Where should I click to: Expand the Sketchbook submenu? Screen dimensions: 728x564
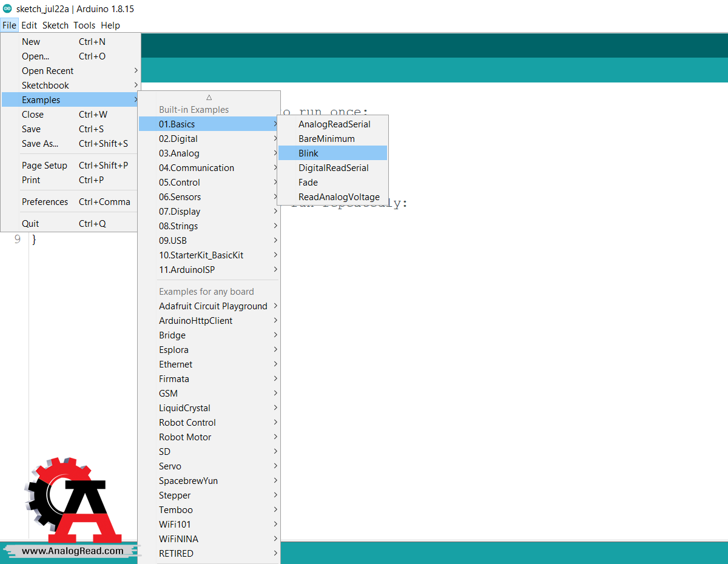pos(71,86)
